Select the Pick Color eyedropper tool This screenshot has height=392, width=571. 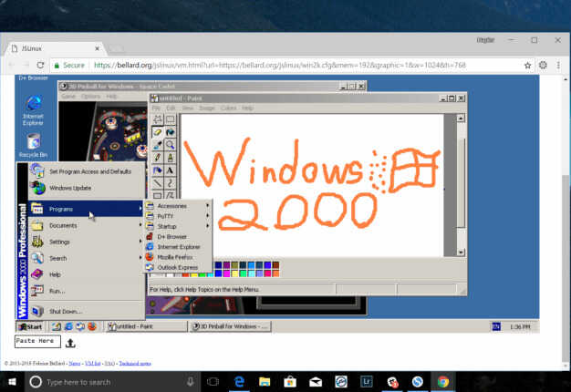pos(157,145)
